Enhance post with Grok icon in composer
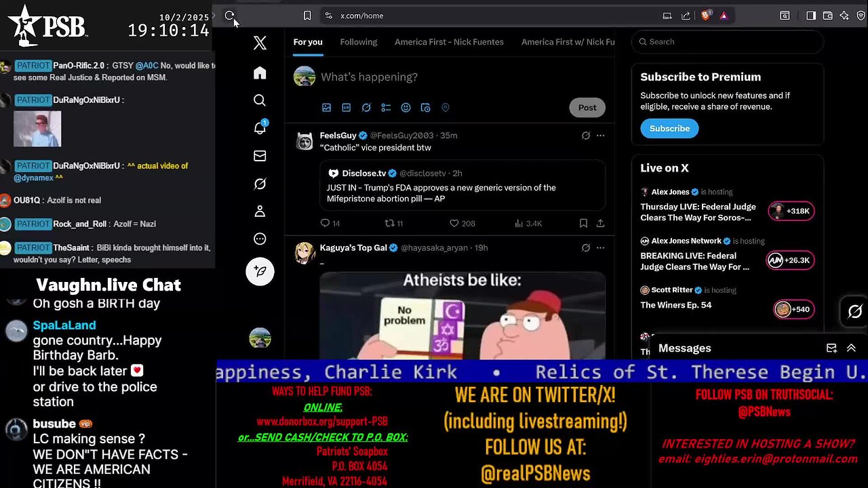 (366, 108)
